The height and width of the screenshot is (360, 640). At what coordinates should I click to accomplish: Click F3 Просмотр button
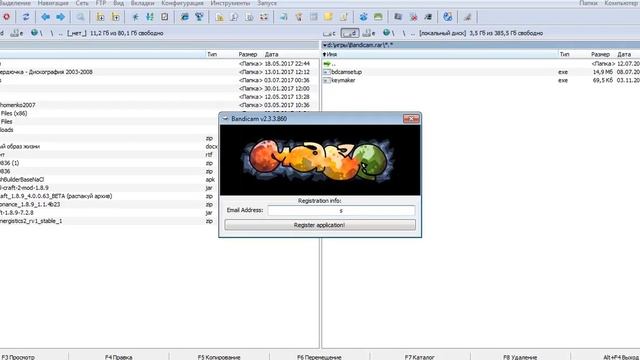[18, 357]
